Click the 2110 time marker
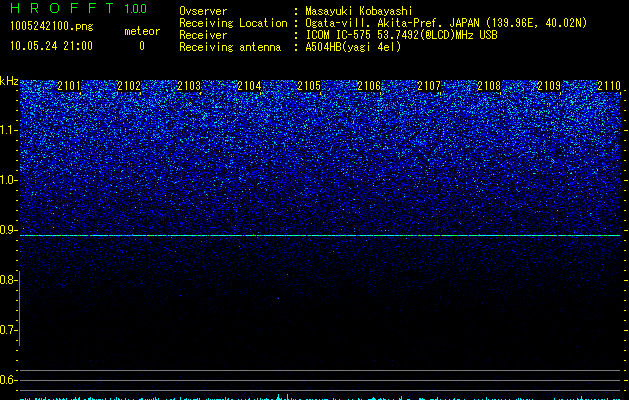Viewport: 629px width, 400px height. coord(609,85)
